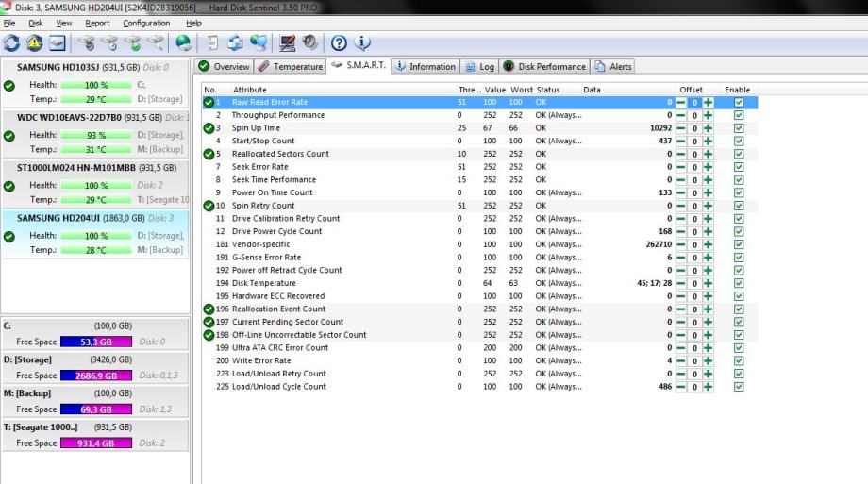Click green status icon of Spin Retry Count
Image resolution: width=868 pixels, height=484 pixels.
(209, 206)
